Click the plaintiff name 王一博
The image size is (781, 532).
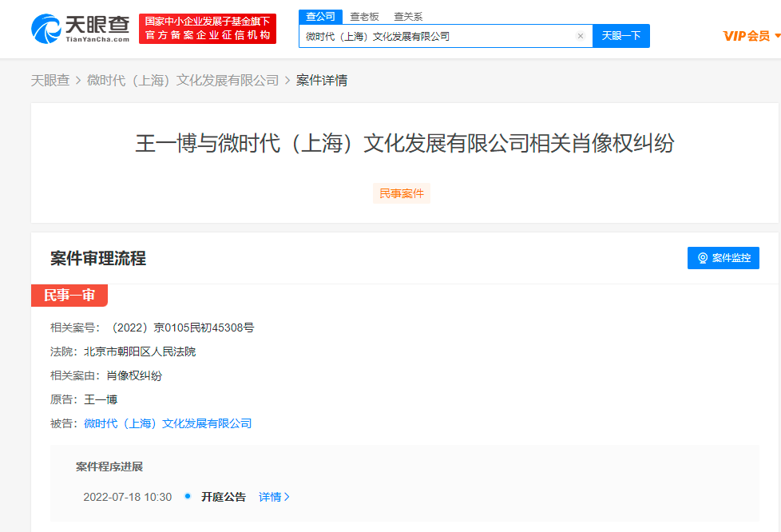101,399
